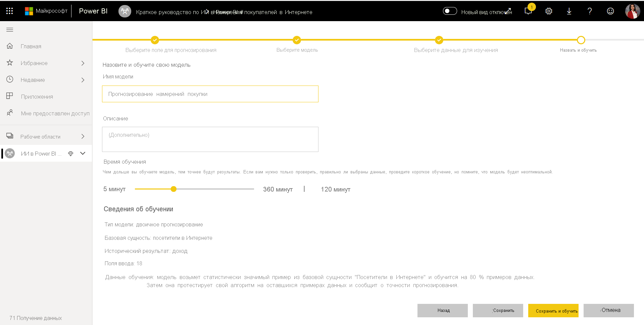Click the Назвать и обучить step circle
This screenshot has width=644, height=325.
(581, 40)
